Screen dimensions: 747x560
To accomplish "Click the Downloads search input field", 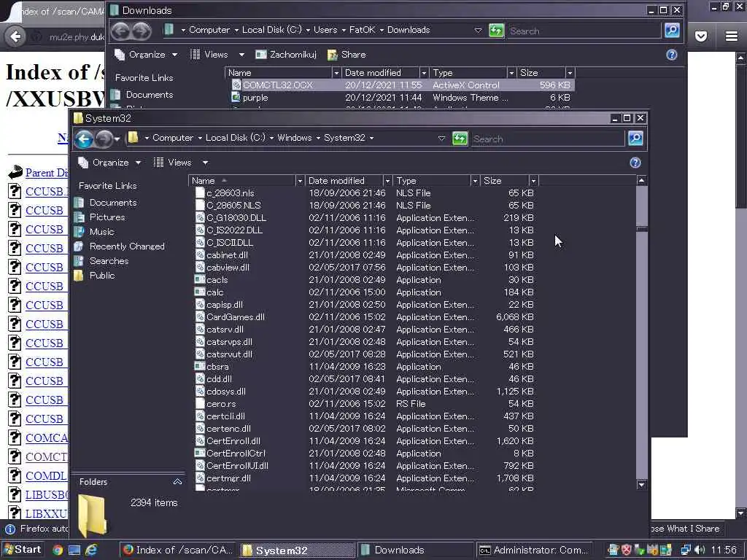I will click(x=584, y=31).
